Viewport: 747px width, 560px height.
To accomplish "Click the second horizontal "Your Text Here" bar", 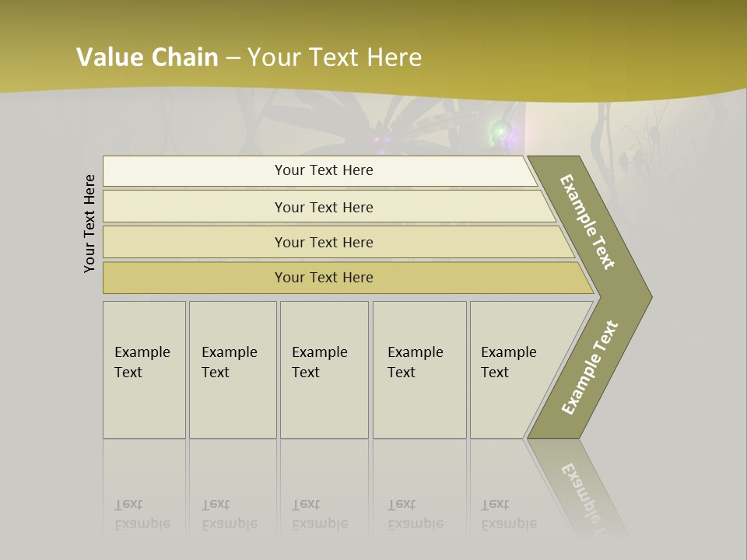I will (x=324, y=207).
